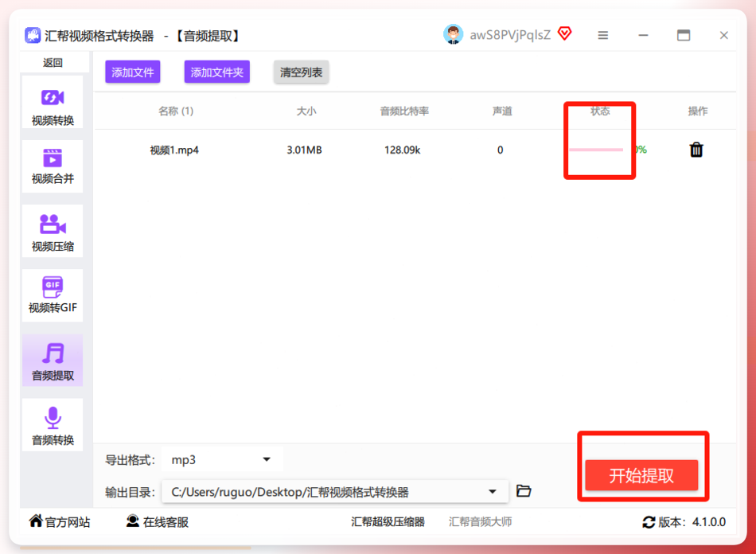Open the 音频转换 audio convert tool
This screenshot has width=756, height=554.
coord(53,425)
